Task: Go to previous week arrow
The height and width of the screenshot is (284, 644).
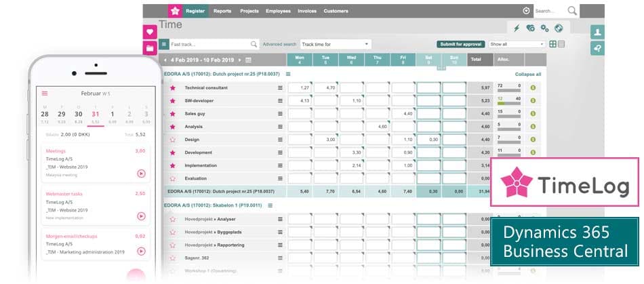Action: [x=165, y=60]
